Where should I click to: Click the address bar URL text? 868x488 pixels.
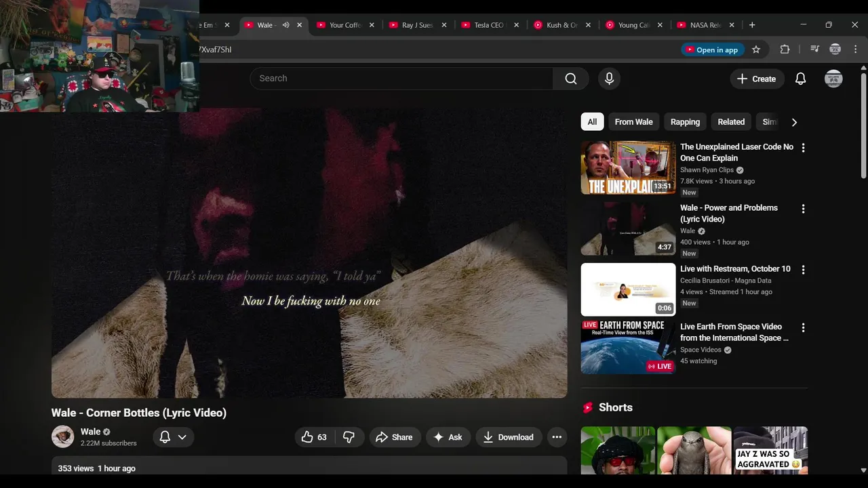pos(216,49)
